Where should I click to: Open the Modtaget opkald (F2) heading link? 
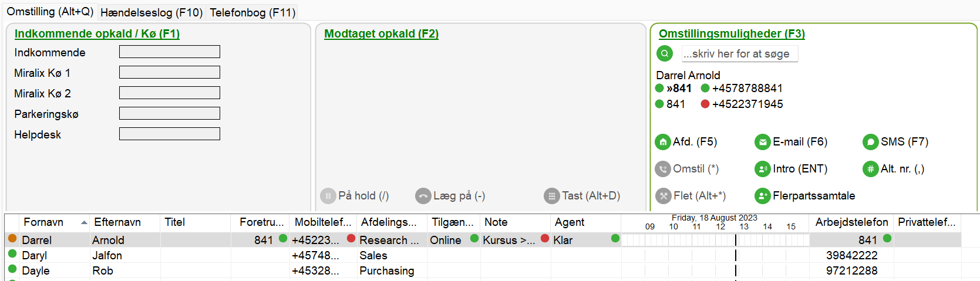pyautogui.click(x=381, y=34)
